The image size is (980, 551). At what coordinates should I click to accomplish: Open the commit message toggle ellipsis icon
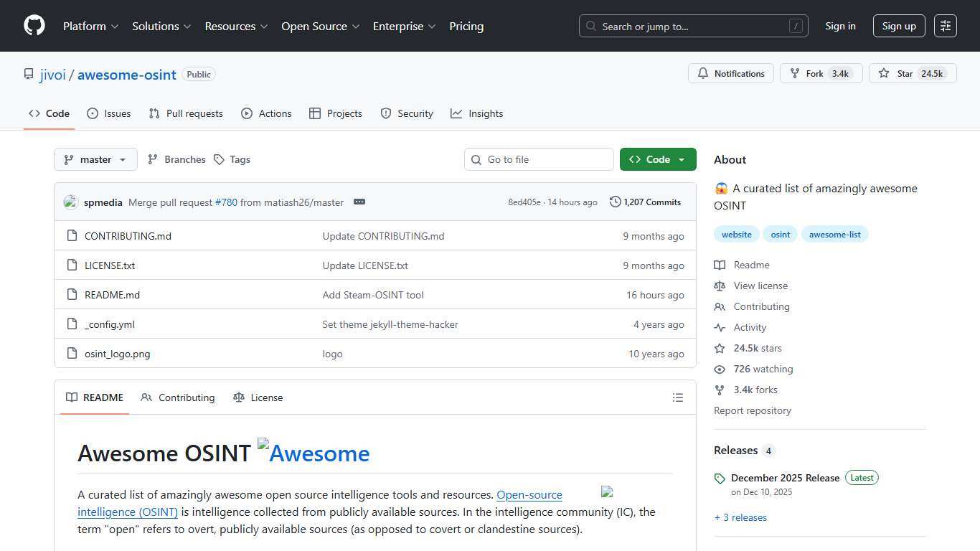click(359, 202)
